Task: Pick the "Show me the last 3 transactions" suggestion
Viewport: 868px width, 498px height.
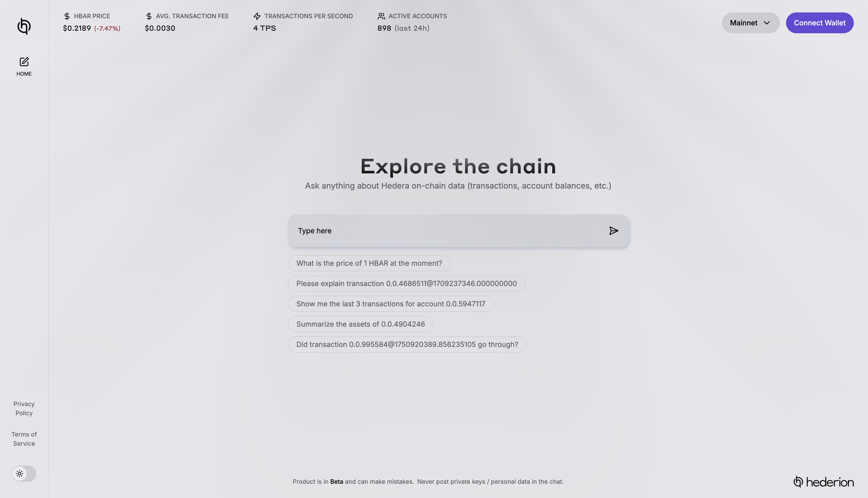Action: tap(391, 304)
